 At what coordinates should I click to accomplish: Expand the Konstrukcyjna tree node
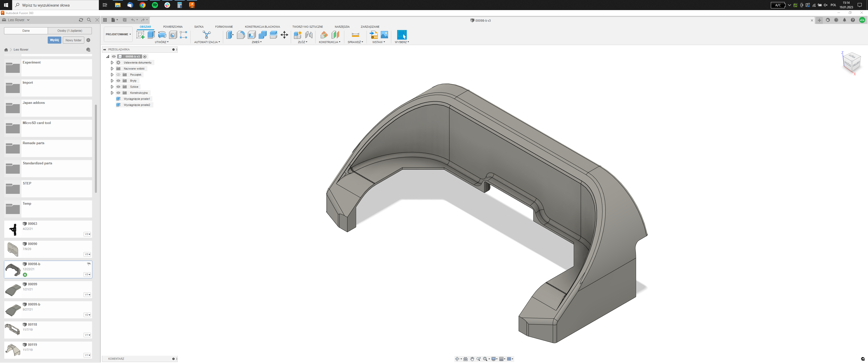(112, 93)
